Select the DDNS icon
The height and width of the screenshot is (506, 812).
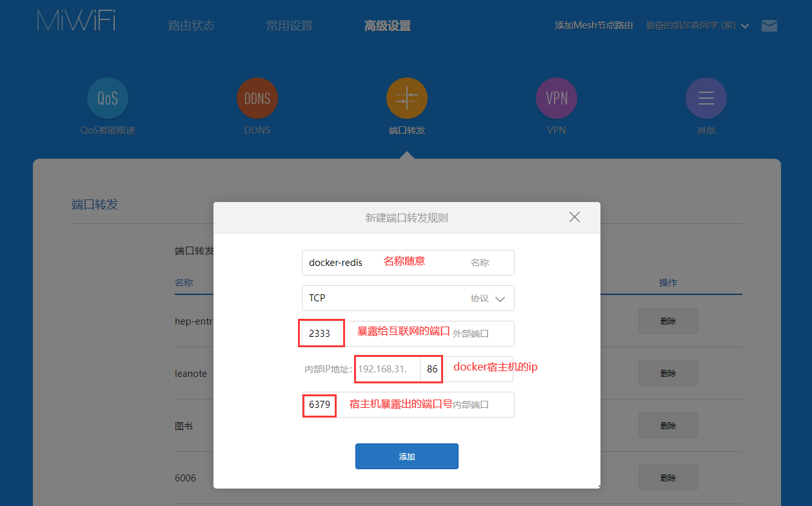click(257, 99)
